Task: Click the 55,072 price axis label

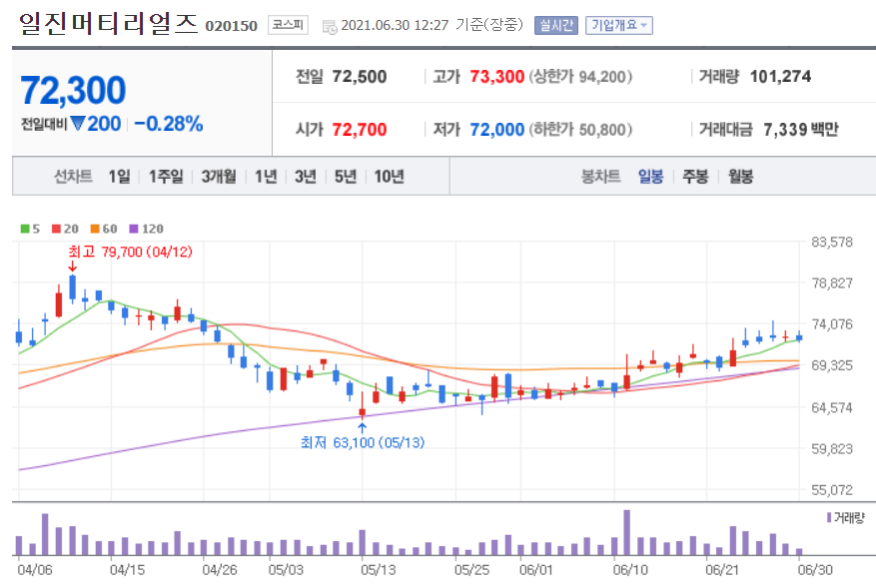Action: (832, 490)
